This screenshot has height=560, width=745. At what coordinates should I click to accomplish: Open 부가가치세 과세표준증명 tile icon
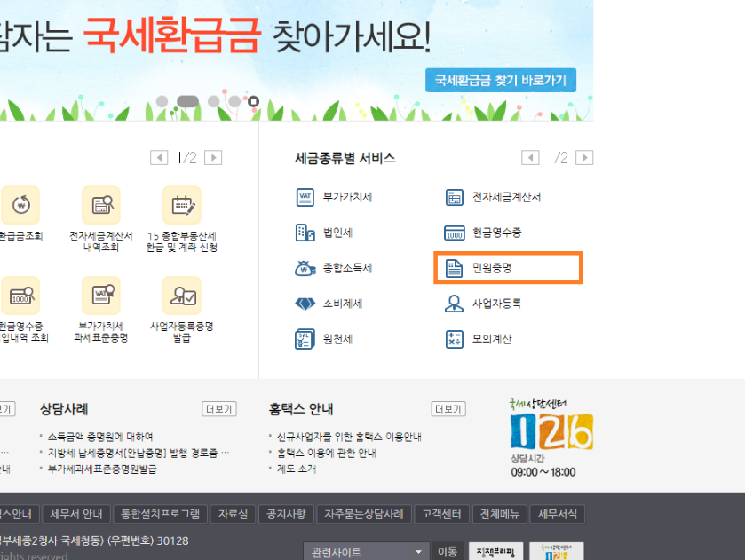click(x=101, y=296)
